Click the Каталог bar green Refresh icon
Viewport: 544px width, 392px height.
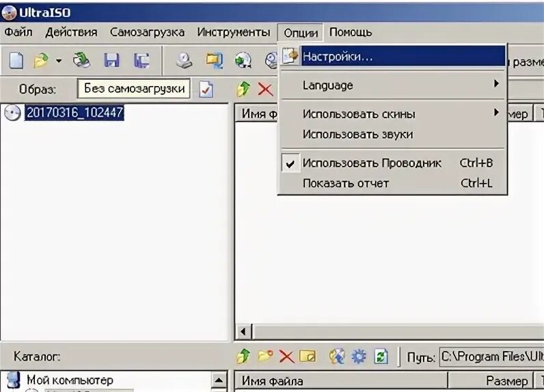[x=381, y=356]
